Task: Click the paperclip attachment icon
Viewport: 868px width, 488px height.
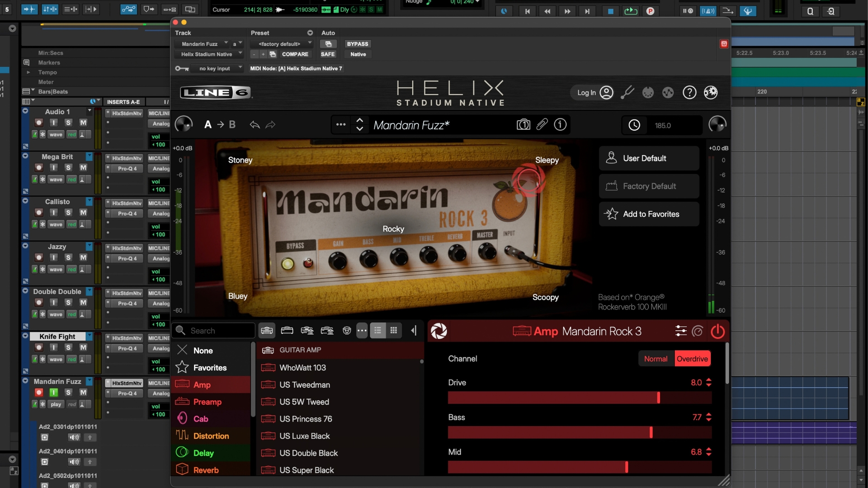Action: (x=542, y=124)
